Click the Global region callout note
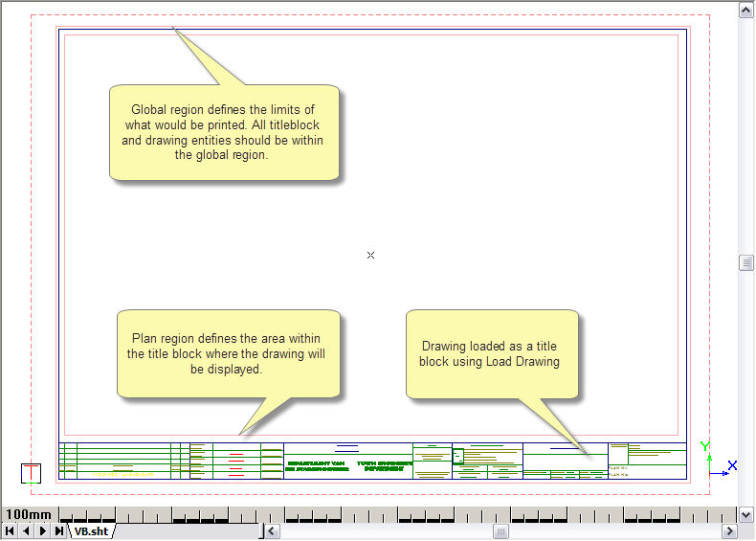Image resolution: width=756 pixels, height=541 pixels. click(224, 133)
